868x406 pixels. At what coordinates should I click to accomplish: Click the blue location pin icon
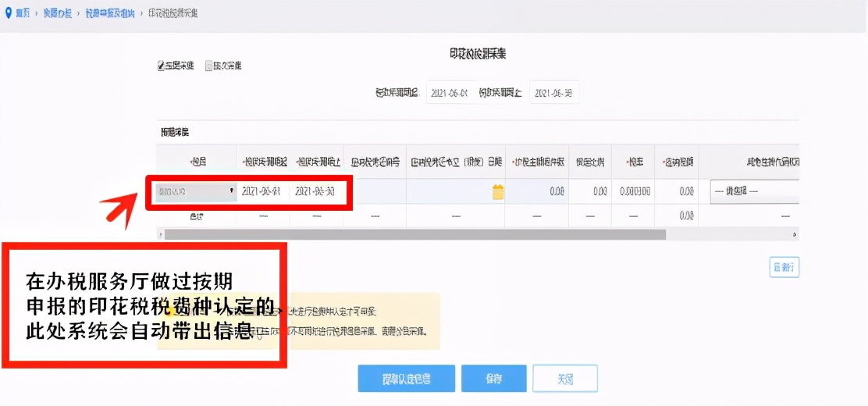click(x=8, y=12)
